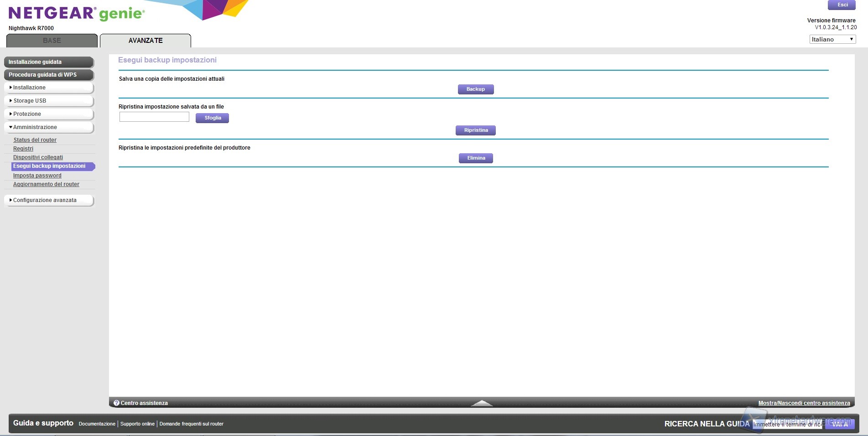The height and width of the screenshot is (436, 868).
Task: Click the Centro assistenza question mark icon
Action: 116,403
